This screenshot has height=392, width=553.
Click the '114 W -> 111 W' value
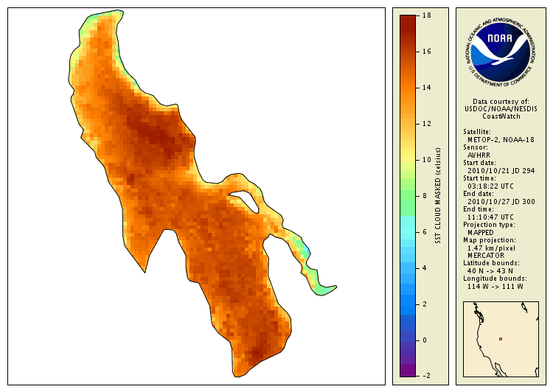coord(495,286)
